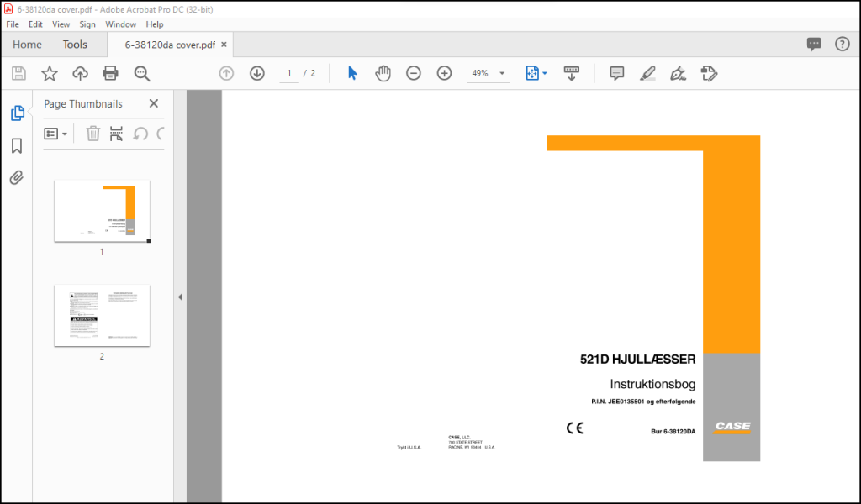Select the arrow Selection tool
This screenshot has height=504, width=861.
click(x=352, y=73)
